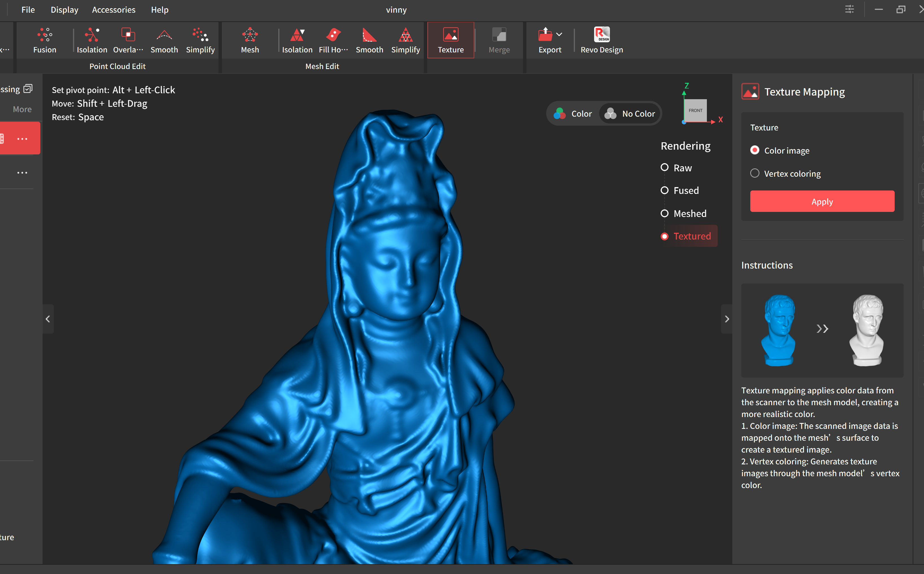Collapse the right panel with chevron

point(727,319)
